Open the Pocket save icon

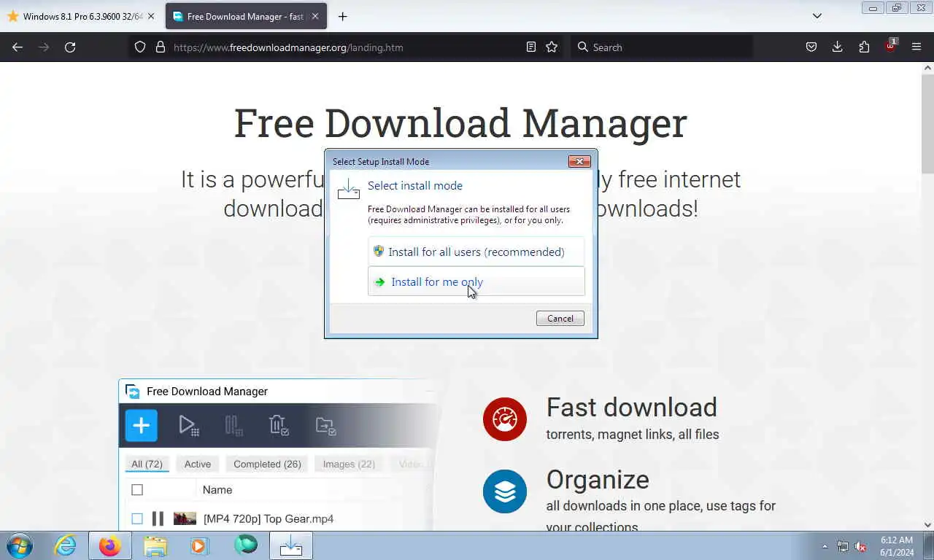[811, 47]
